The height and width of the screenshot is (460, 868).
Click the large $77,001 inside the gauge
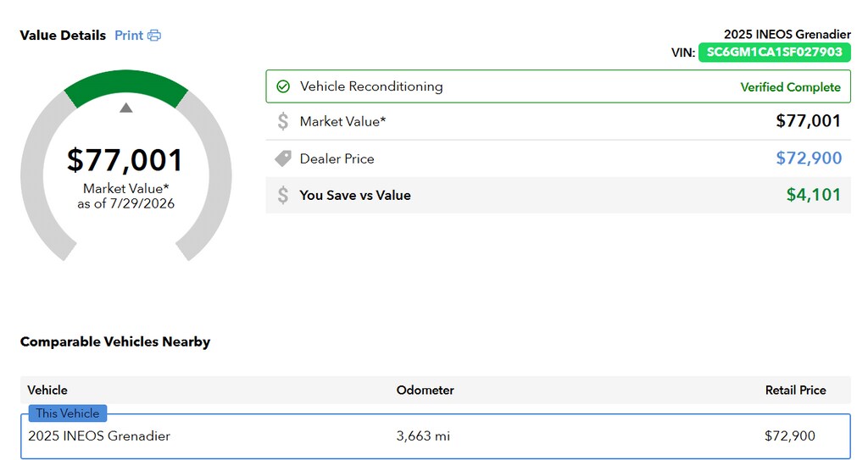pos(125,160)
